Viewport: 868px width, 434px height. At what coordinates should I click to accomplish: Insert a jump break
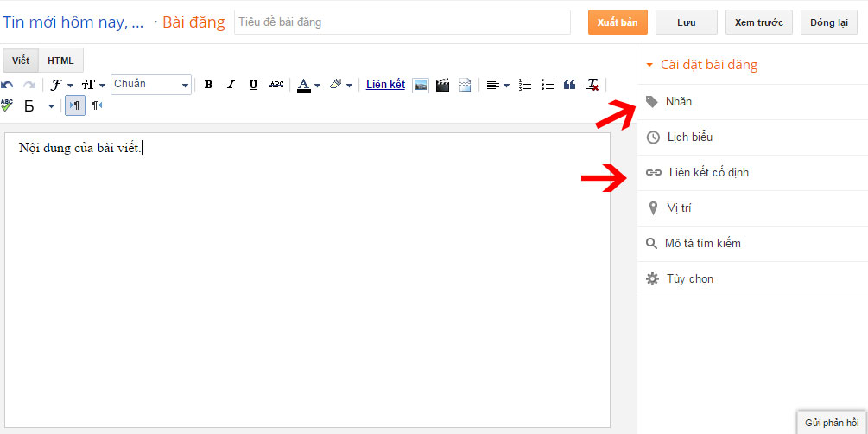[465, 85]
